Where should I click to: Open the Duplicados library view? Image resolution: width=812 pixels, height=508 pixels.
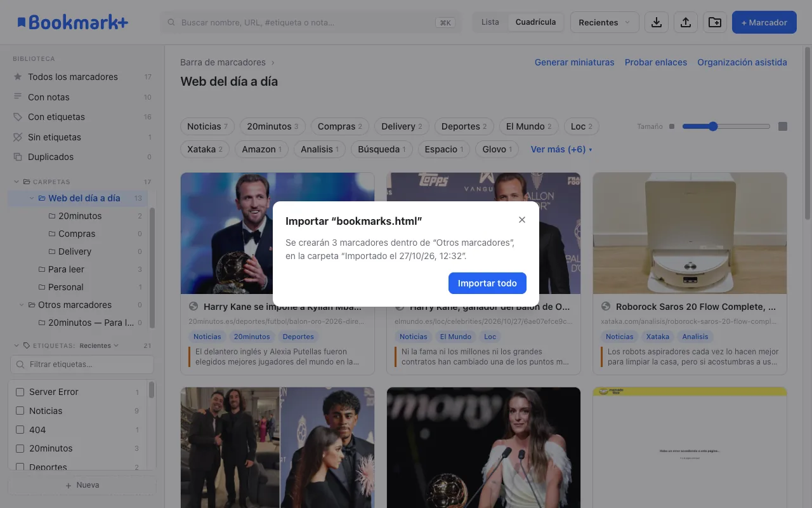coord(82,157)
